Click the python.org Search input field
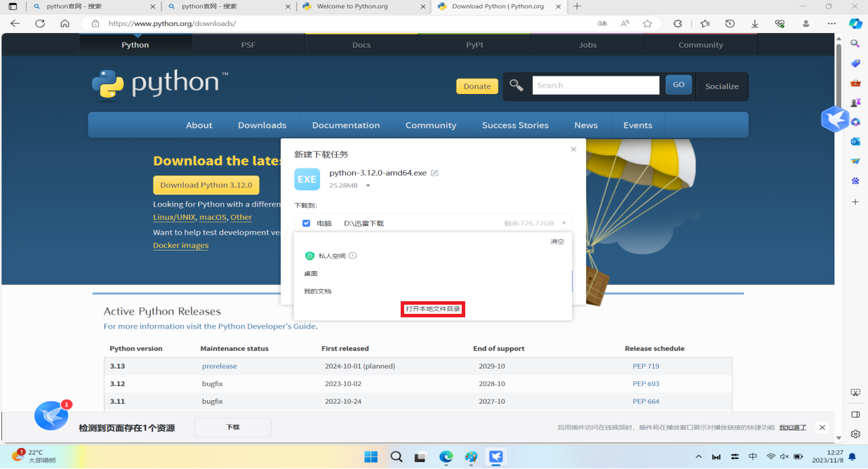868x469 pixels. click(x=596, y=85)
